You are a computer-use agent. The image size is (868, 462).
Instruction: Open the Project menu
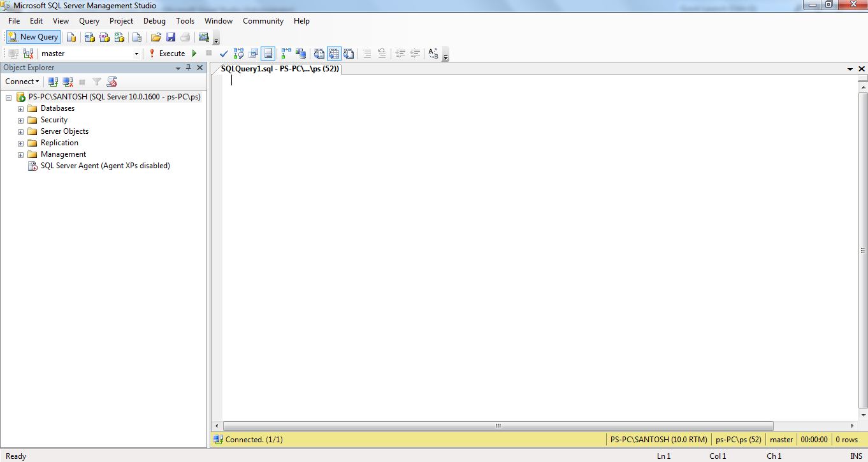tap(121, 21)
